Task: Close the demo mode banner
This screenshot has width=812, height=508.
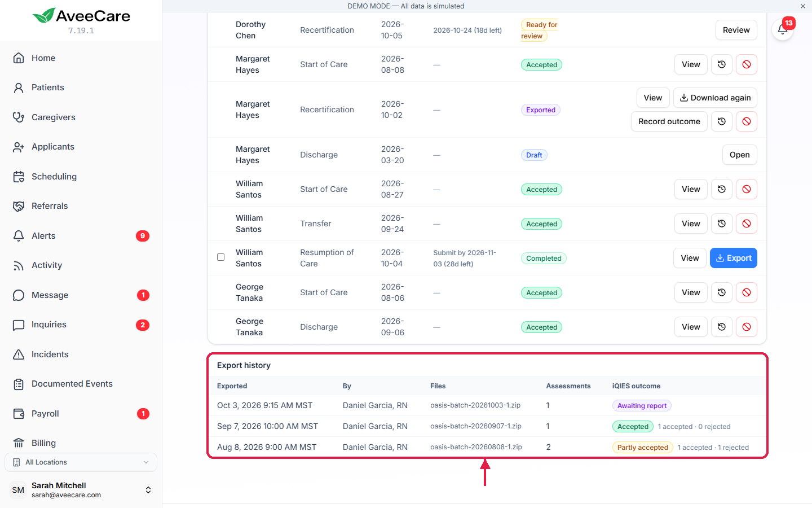Action: click(x=803, y=6)
